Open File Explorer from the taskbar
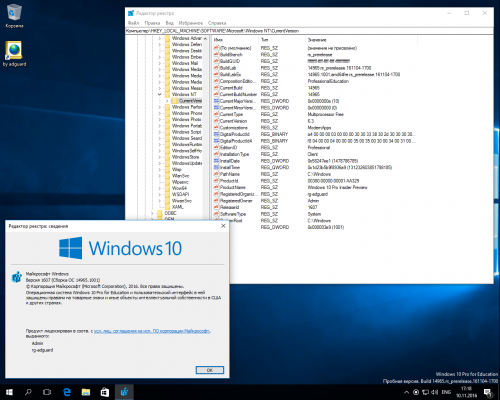 (86, 392)
